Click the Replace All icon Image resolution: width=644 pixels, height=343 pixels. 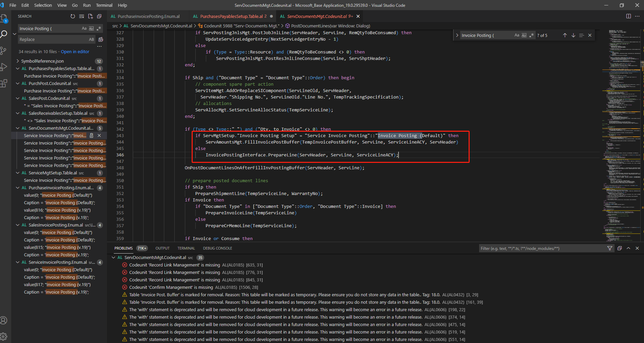(101, 40)
